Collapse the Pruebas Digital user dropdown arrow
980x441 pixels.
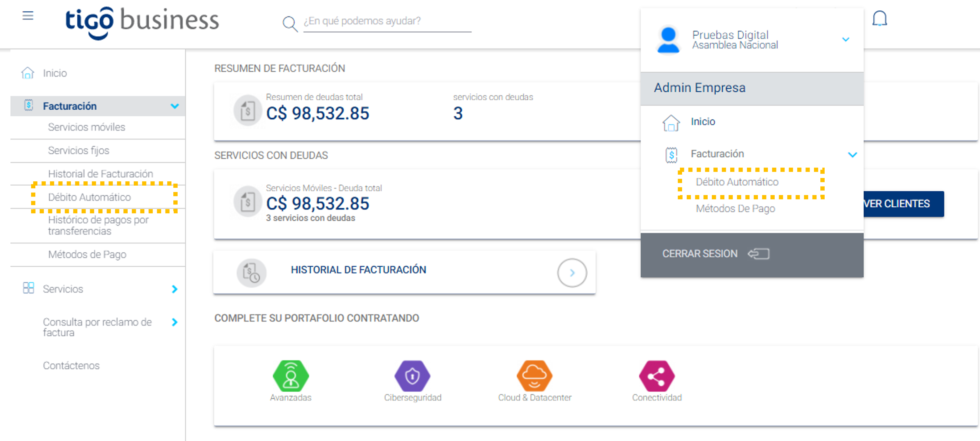pyautogui.click(x=845, y=40)
